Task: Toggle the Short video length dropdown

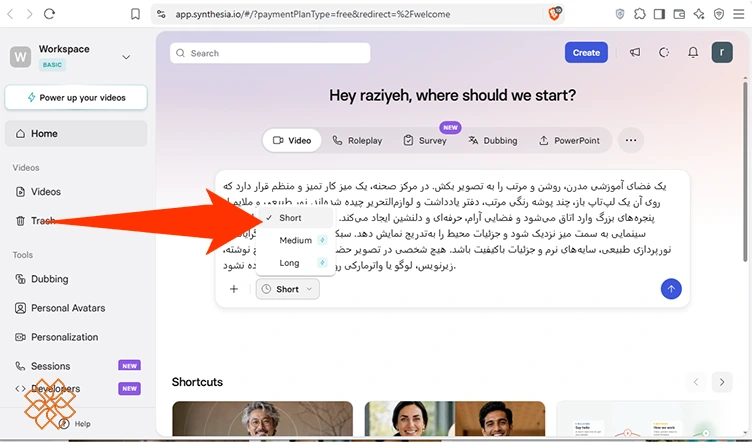Action: (x=288, y=289)
